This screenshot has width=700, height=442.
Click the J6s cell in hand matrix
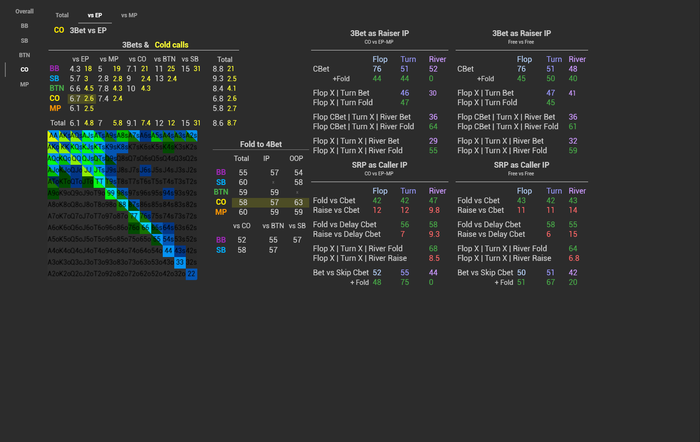tap(146, 170)
